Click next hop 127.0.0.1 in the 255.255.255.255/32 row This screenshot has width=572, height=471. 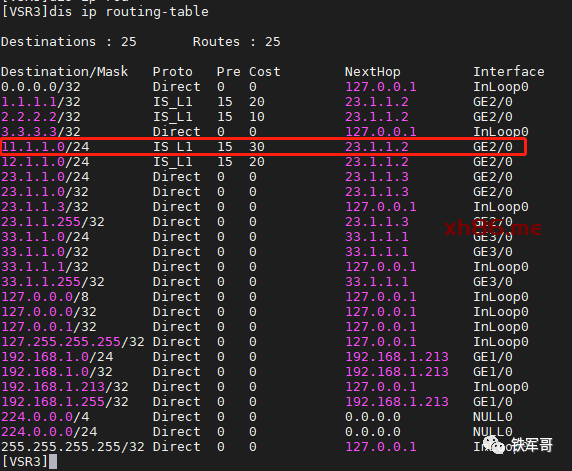381,446
